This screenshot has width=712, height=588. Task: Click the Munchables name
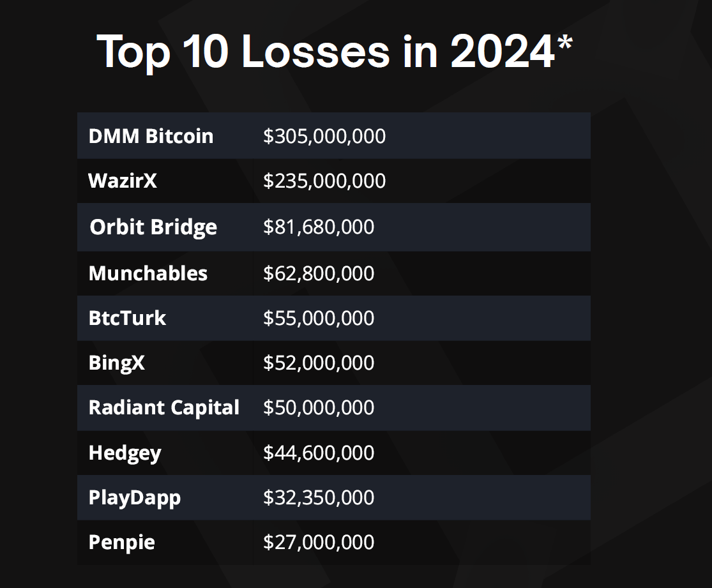pyautogui.click(x=148, y=273)
